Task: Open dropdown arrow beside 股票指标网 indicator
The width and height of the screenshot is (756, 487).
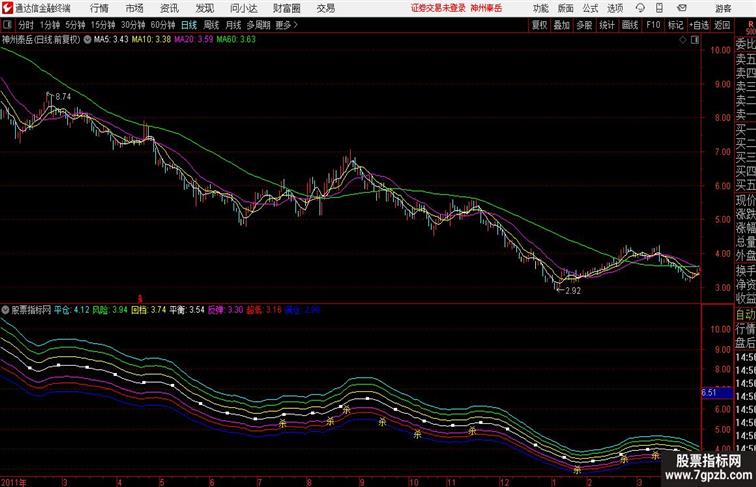Action: coord(5,310)
